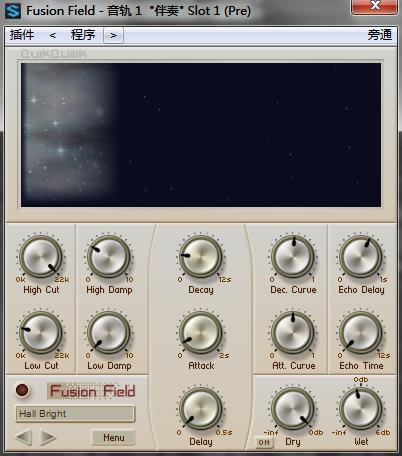402x456 pixels.
Task: Click the High Cut knob
Action: pyautogui.click(x=41, y=257)
